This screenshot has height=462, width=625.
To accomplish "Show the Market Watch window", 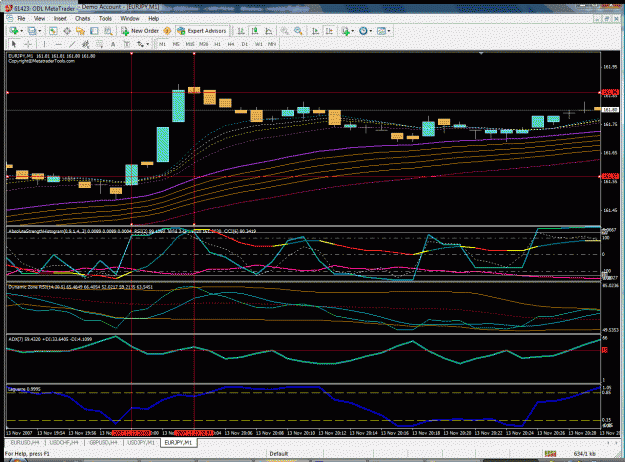I will point(53,31).
